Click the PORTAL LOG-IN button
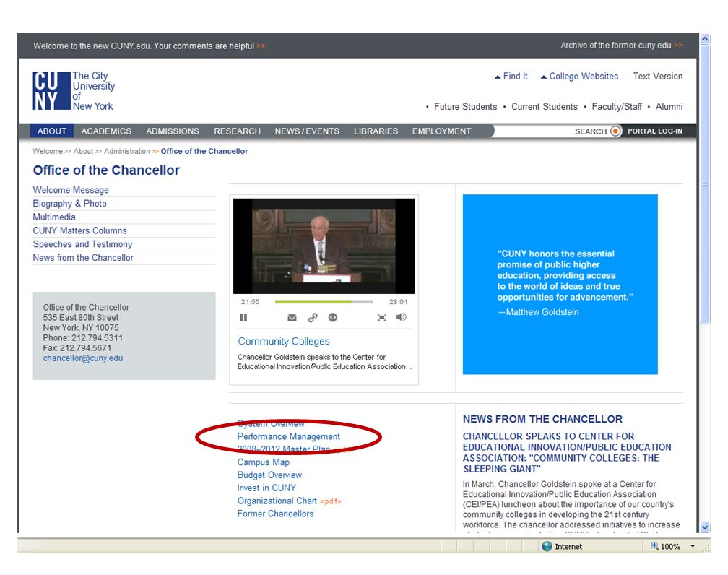This screenshot has width=728, height=575. coord(655,131)
